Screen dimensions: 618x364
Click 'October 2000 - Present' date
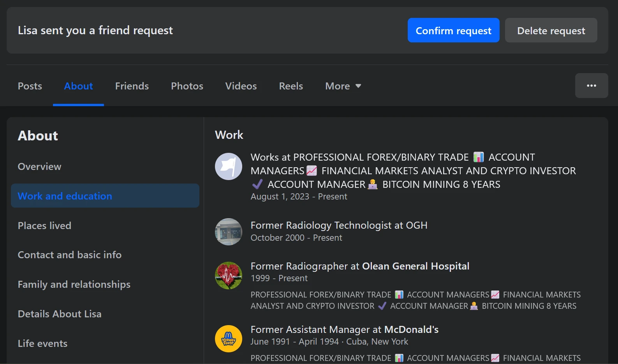[x=296, y=238]
